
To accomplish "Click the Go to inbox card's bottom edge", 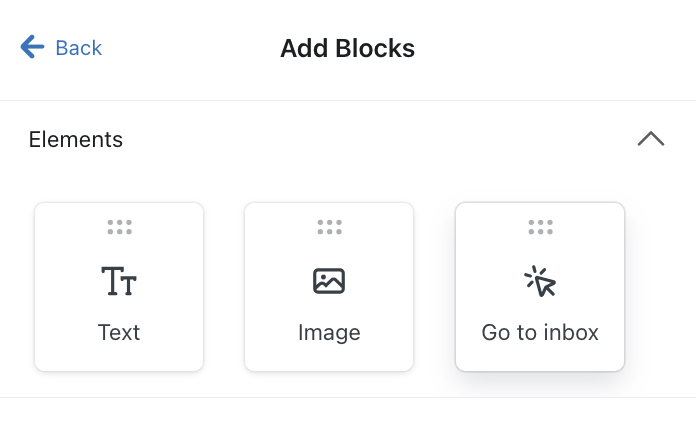I will pos(540,370).
